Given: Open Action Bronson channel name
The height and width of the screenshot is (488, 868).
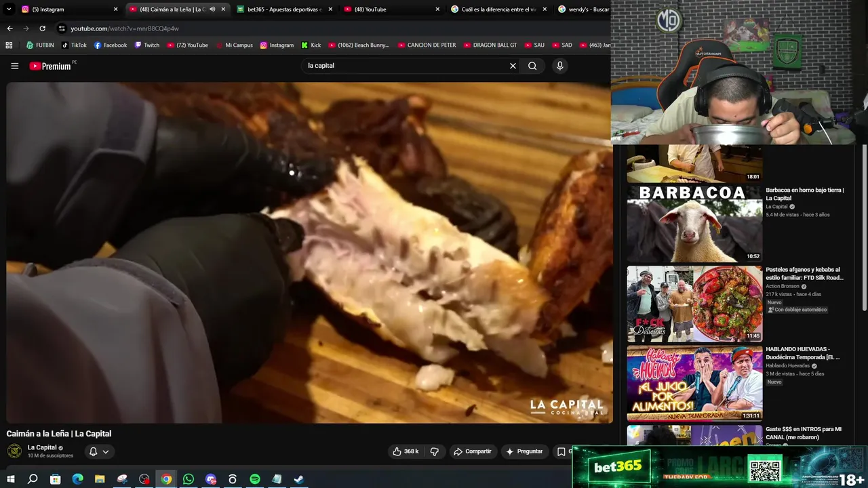Looking at the screenshot, I should click(x=783, y=286).
